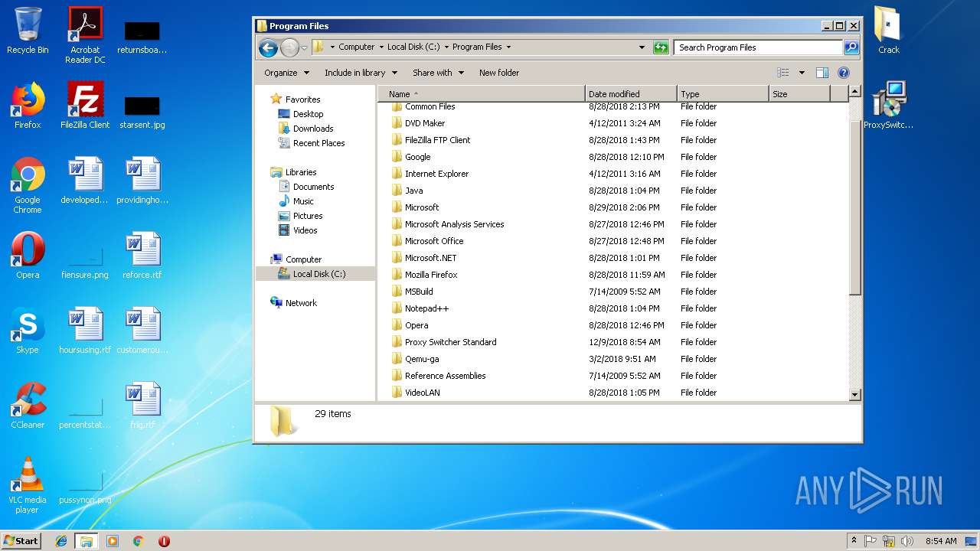
Task: Select the Crack folder on the desktop
Action: click(888, 31)
